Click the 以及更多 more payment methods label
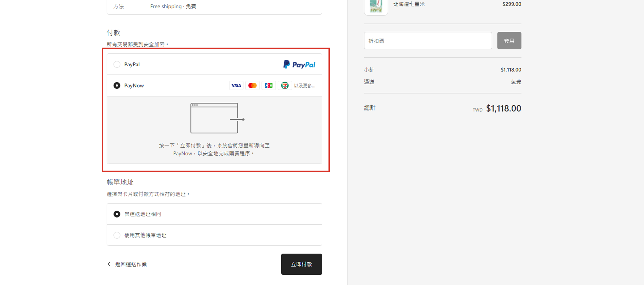Image resolution: width=644 pixels, height=285 pixels. click(304, 86)
